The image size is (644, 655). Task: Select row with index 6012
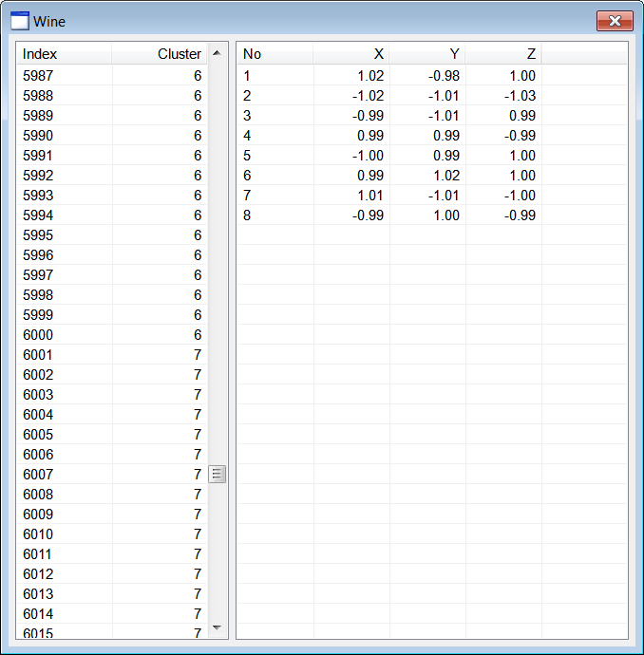pyautogui.click(x=112, y=574)
